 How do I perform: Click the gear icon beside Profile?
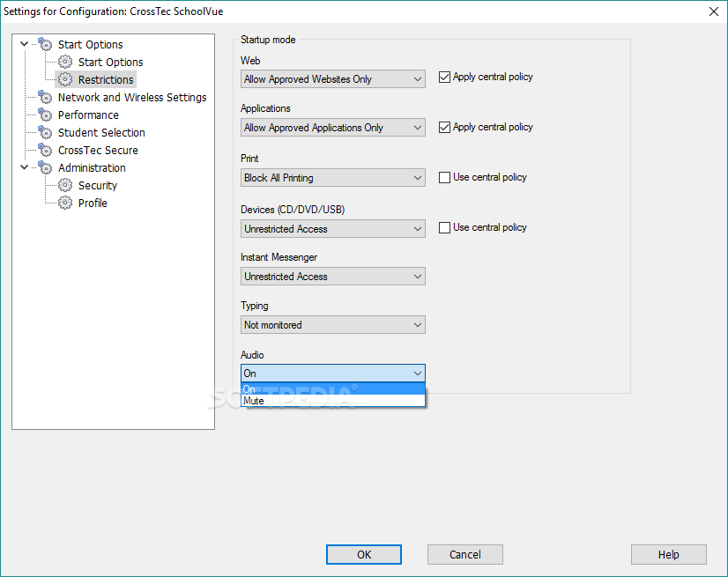[x=65, y=203]
